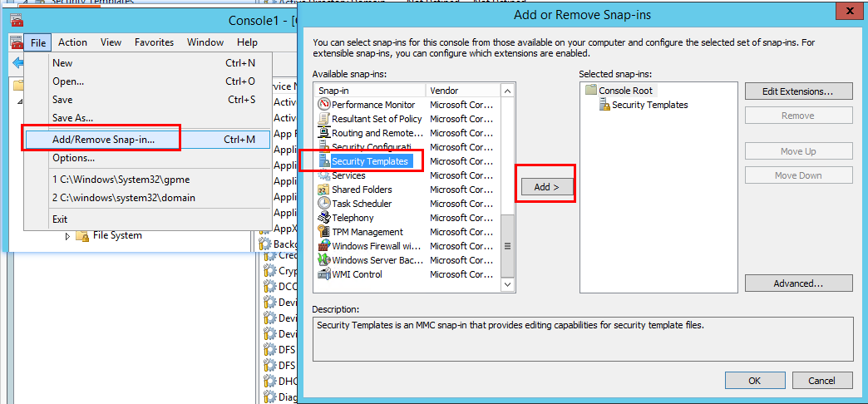Select the File System tree item
The height and width of the screenshot is (404, 868).
tap(116, 236)
